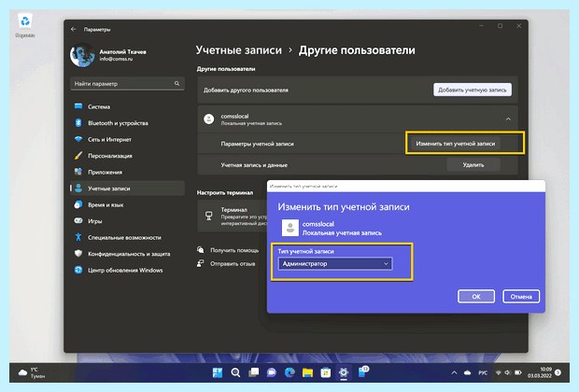Screen dimensions: 579x392
Task: Click the Получить помощь link
Action: 234,250
